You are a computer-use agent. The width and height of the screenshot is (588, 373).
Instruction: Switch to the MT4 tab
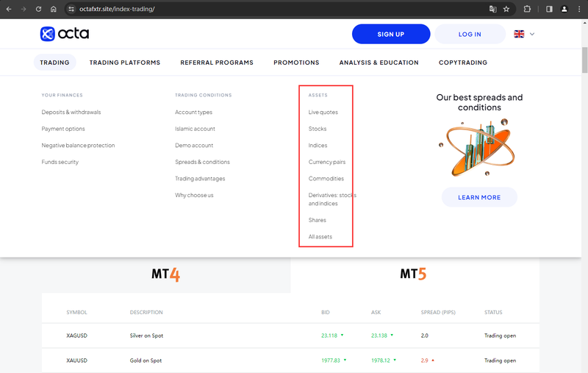tap(166, 274)
